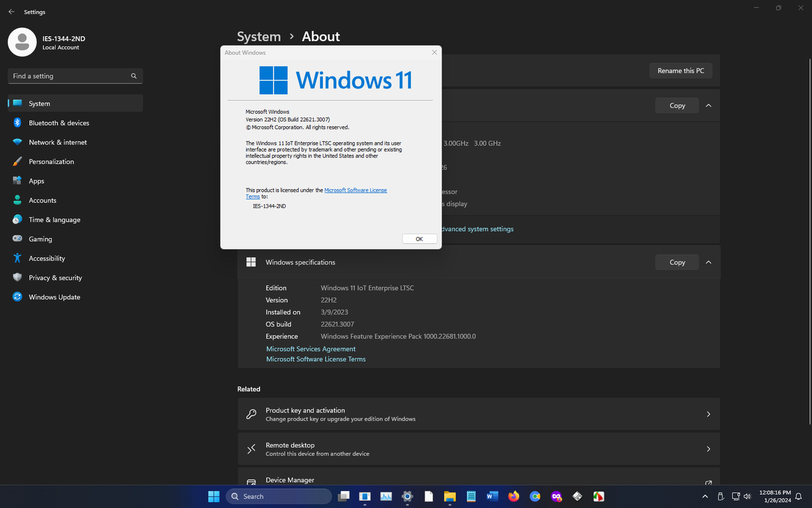Open File Explorer from the taskbar
Screen dimensions: 812x508
point(450,497)
